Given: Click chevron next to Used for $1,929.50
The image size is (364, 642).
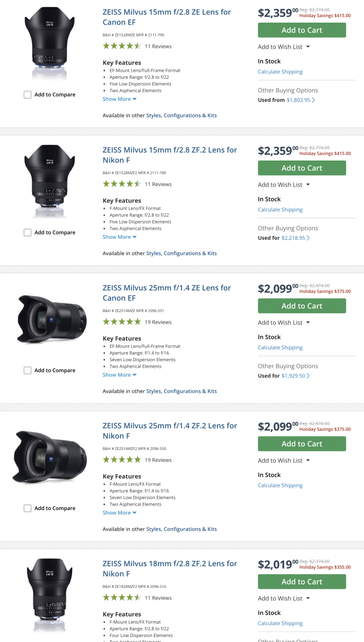Looking at the screenshot, I should pyautogui.click(x=308, y=376).
